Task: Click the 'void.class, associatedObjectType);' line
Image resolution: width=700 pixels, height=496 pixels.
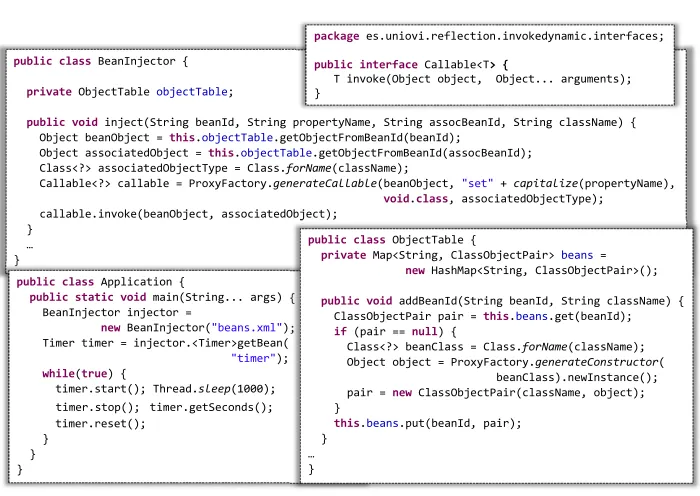Action: click(493, 199)
